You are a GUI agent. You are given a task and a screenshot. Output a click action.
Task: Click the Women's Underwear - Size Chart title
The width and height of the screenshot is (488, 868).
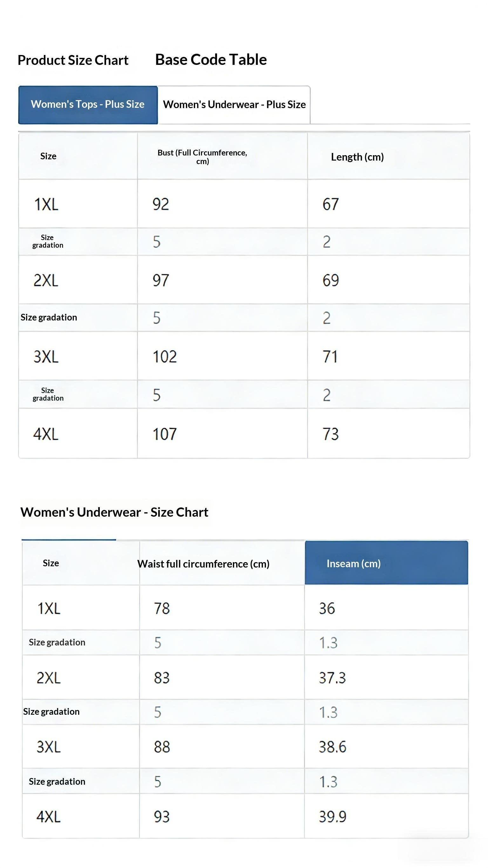pos(114,512)
